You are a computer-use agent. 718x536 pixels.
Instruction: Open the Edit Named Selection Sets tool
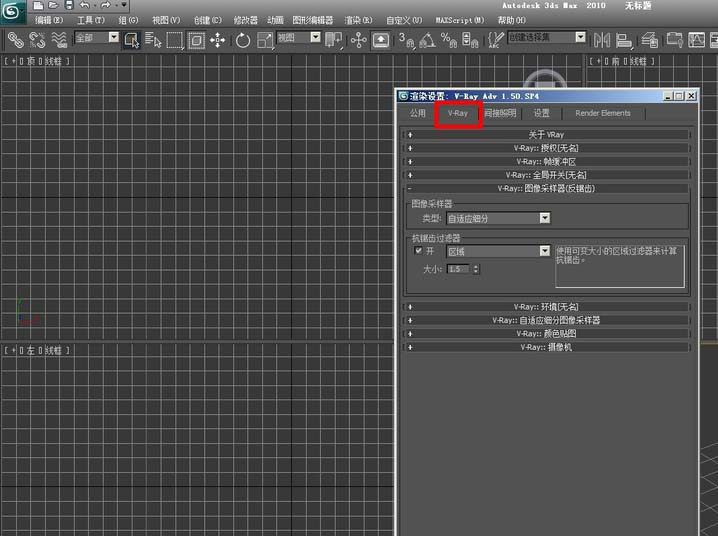pyautogui.click(x=495, y=40)
